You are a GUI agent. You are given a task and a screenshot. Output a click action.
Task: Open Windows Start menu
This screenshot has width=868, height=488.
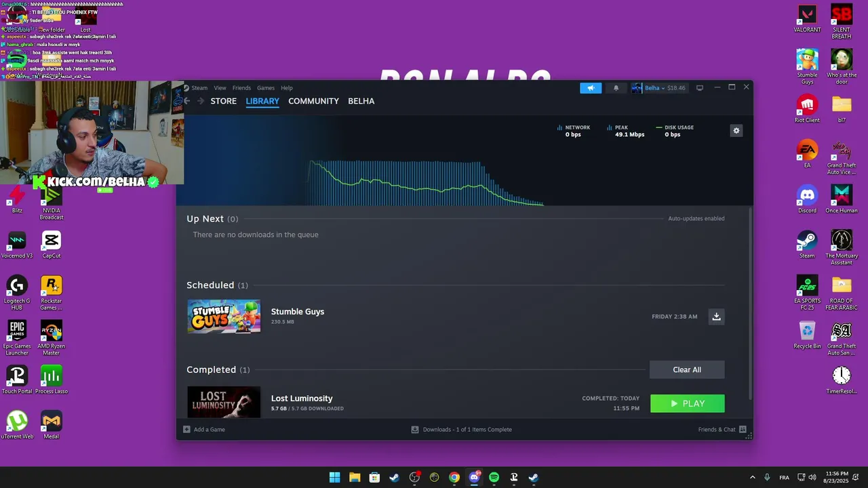point(334,477)
